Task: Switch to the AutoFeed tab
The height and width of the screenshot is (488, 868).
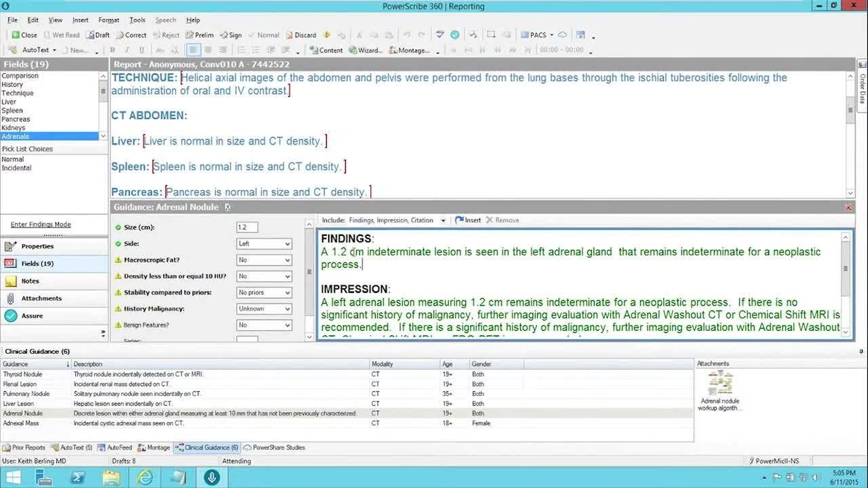Action: pyautogui.click(x=115, y=447)
